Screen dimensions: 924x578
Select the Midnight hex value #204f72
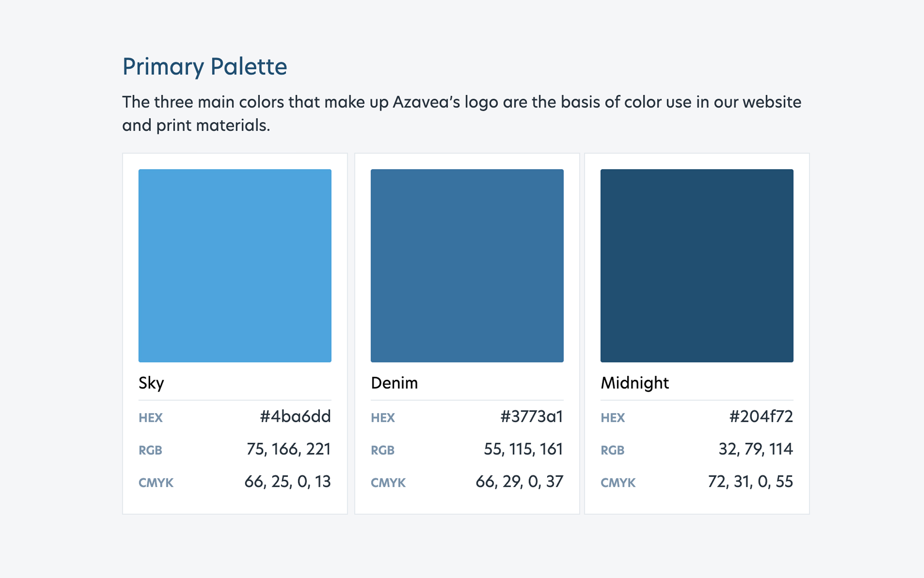click(761, 417)
